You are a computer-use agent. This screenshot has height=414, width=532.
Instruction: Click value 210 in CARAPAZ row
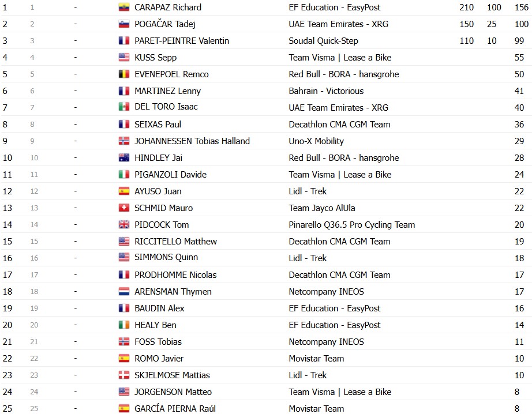467,7
